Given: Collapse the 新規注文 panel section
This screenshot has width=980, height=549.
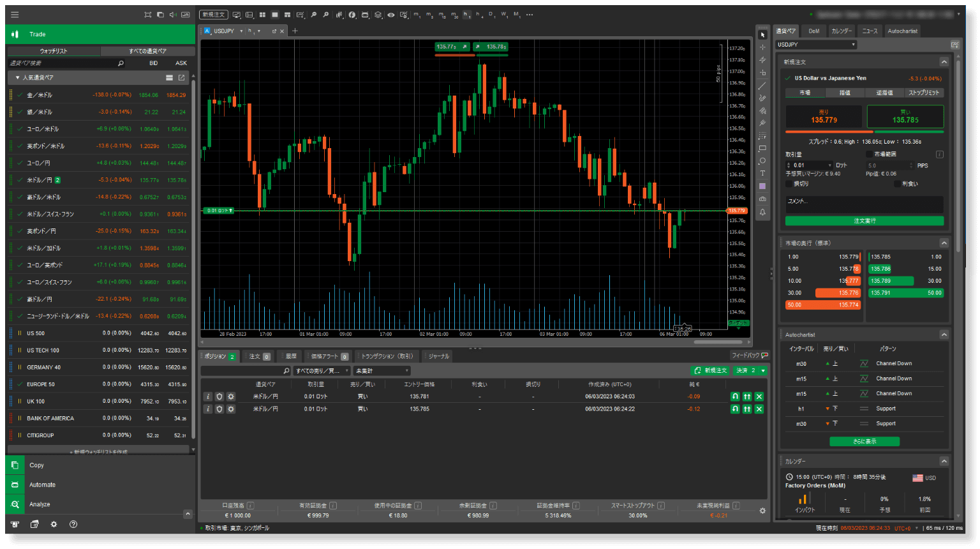Looking at the screenshot, I should 944,62.
